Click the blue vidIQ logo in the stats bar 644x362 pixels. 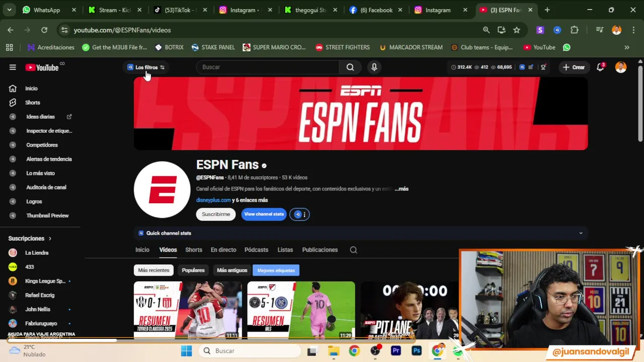pos(522,67)
